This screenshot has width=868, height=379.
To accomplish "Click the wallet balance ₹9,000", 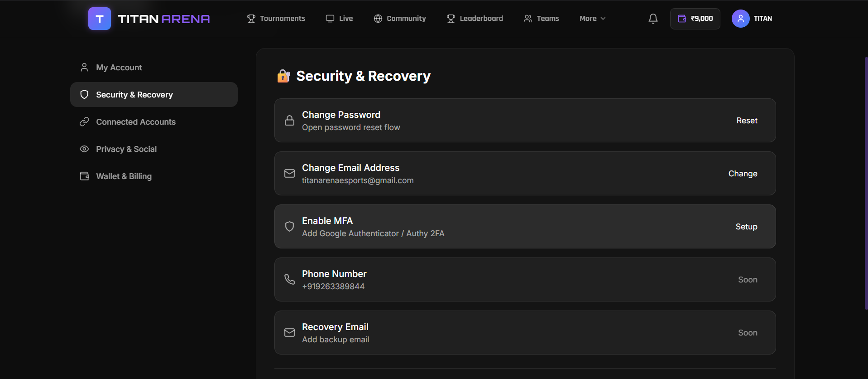I will 695,19.
